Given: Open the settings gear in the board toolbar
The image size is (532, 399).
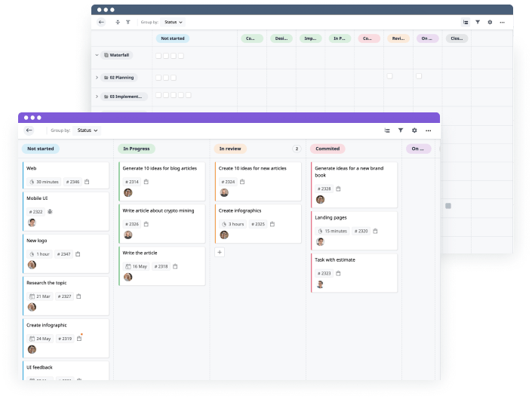Looking at the screenshot, I should [414, 130].
